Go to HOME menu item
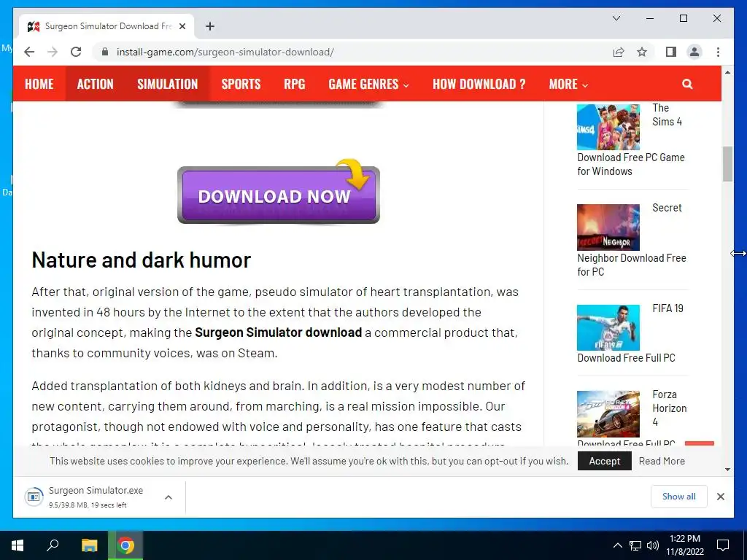This screenshot has width=747, height=560. pyautogui.click(x=39, y=85)
